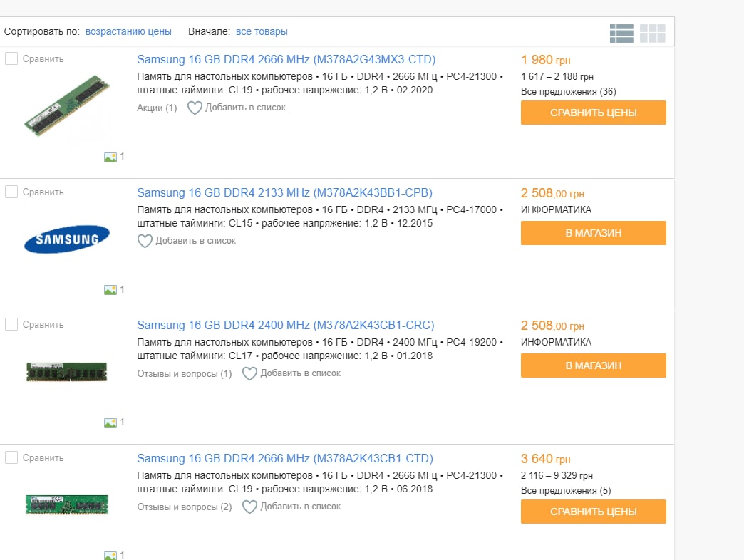Click СРАВНИТЬ ЦЕНЫ for the 3 640 грн item

[x=593, y=511]
